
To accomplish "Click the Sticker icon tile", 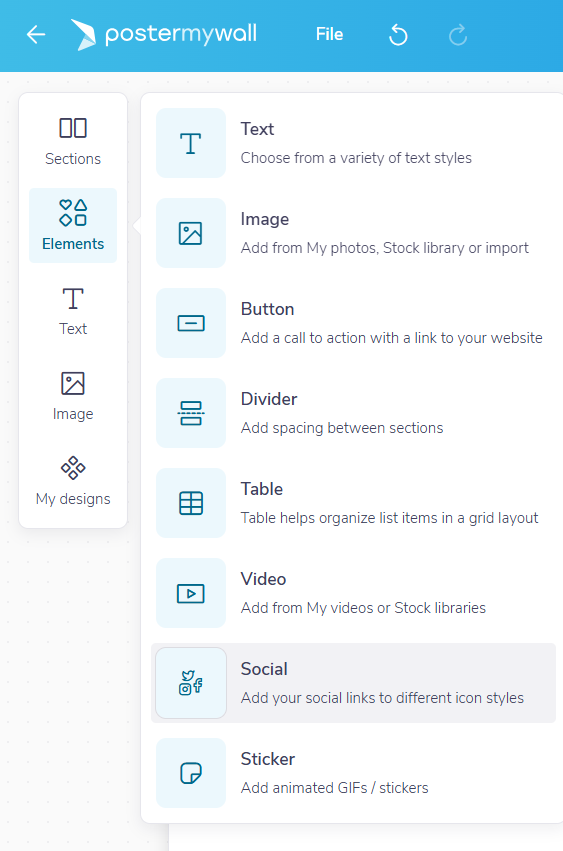I will 191,773.
